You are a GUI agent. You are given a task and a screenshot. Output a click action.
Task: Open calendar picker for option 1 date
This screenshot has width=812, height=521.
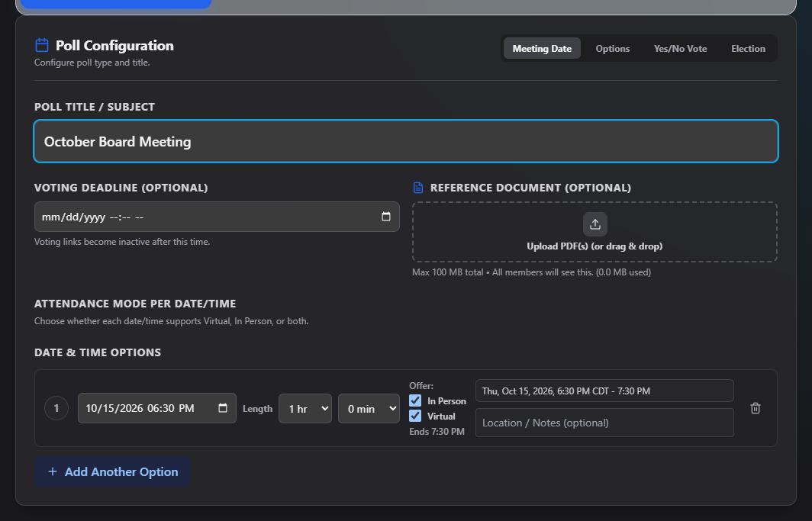tap(223, 407)
